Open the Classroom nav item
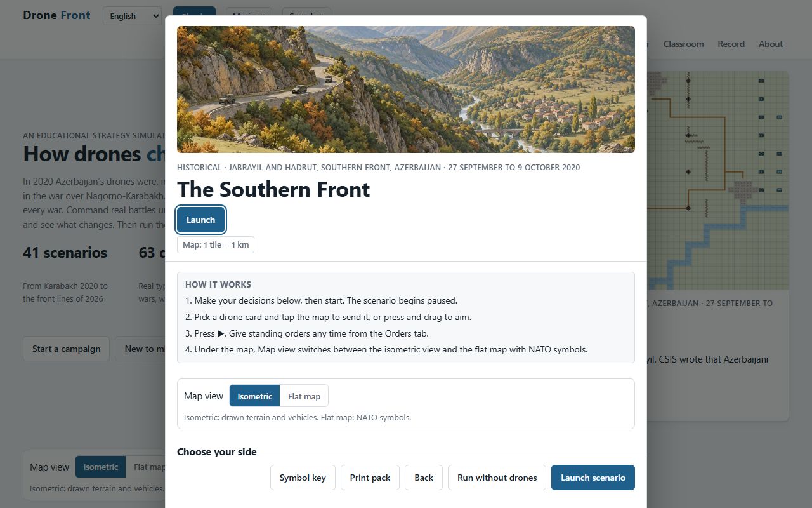Image resolution: width=812 pixels, height=508 pixels. click(x=683, y=44)
